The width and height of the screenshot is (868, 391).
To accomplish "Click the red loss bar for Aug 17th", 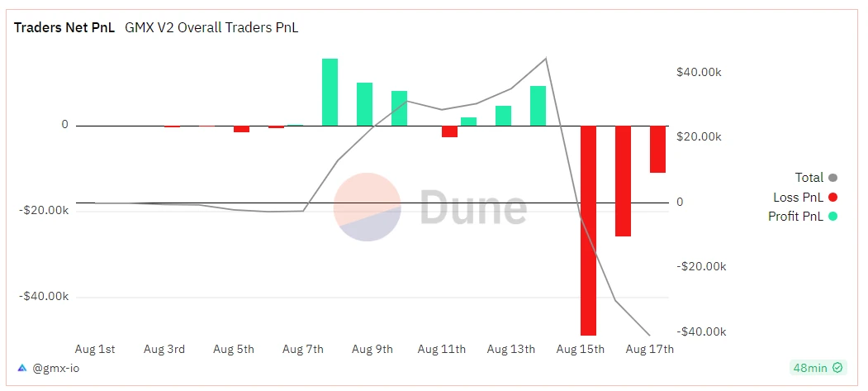I will [x=657, y=150].
